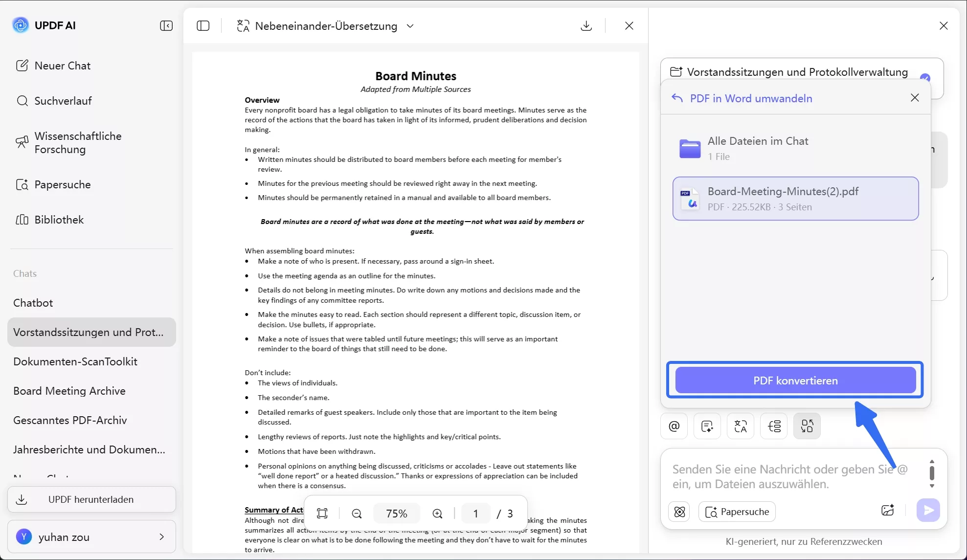Click the fit page icon
The image size is (967, 560).
[322, 514]
